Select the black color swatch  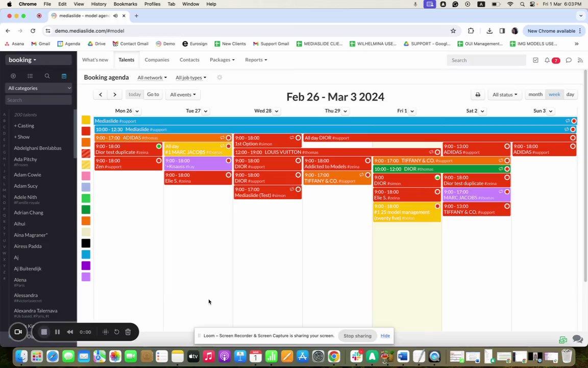coord(86,243)
